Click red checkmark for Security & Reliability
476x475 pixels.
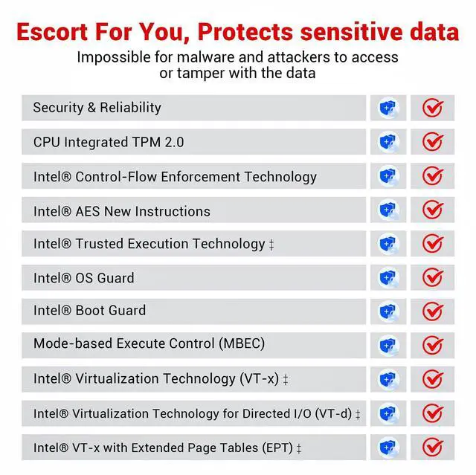(433, 109)
